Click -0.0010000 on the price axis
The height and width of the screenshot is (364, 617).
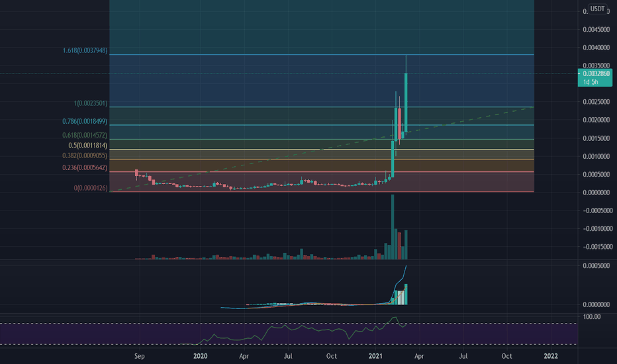point(597,228)
